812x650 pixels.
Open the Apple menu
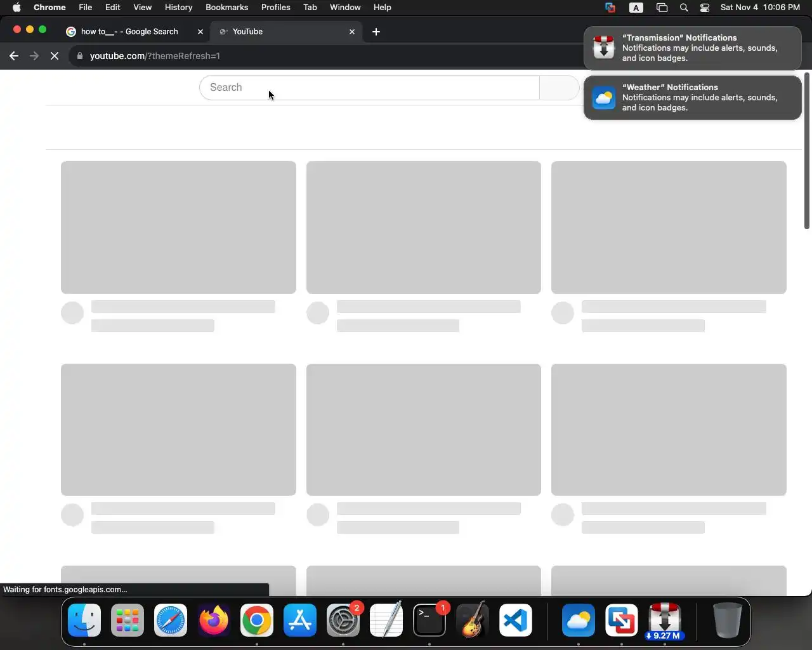click(x=16, y=8)
